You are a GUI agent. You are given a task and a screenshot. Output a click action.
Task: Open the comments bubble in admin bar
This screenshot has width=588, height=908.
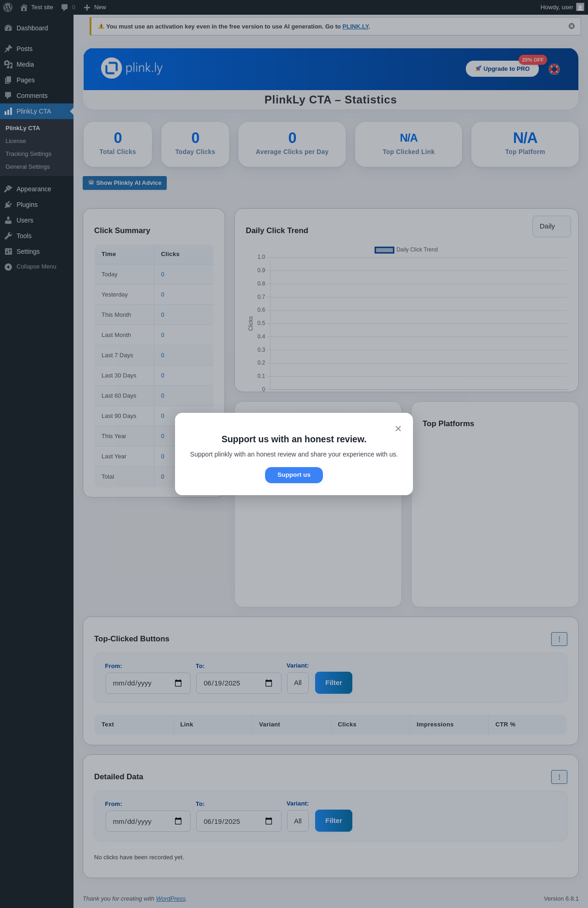click(x=65, y=7)
